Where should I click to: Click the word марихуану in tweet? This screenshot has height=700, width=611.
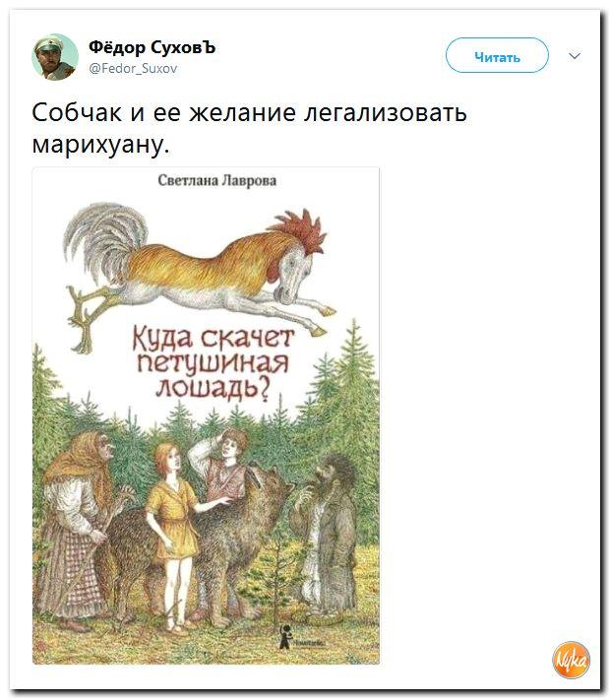[x=100, y=145]
